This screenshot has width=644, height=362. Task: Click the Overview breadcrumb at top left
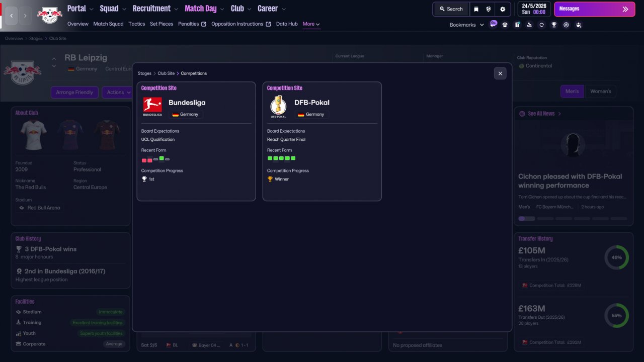tap(14, 39)
